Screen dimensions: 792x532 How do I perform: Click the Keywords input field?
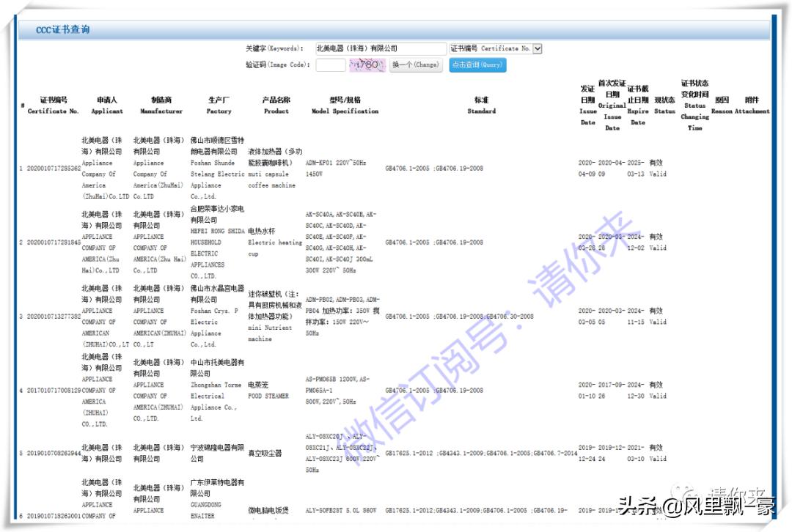(x=381, y=48)
